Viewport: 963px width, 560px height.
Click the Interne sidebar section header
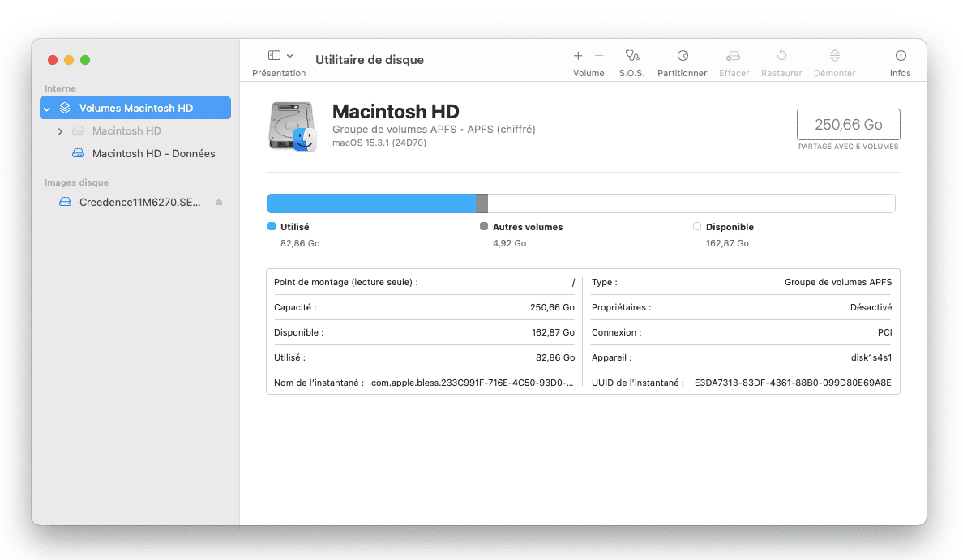pyautogui.click(x=60, y=88)
